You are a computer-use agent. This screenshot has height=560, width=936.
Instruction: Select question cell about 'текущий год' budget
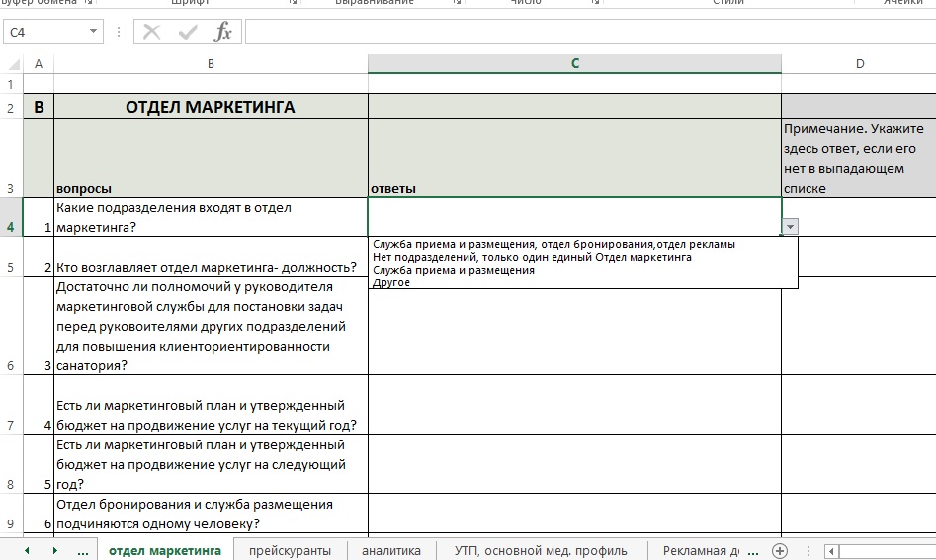[x=211, y=406]
